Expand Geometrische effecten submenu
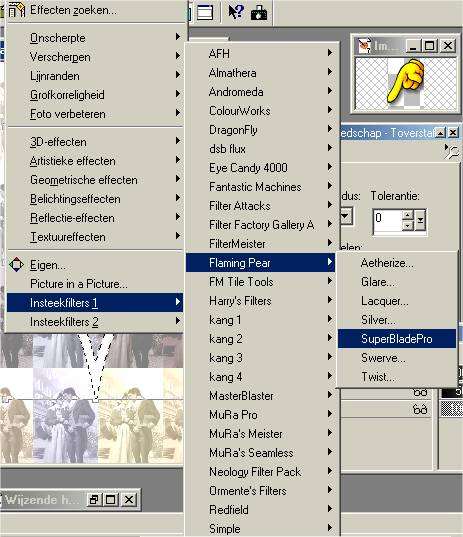The width and height of the screenshot is (463, 537). coord(95,180)
